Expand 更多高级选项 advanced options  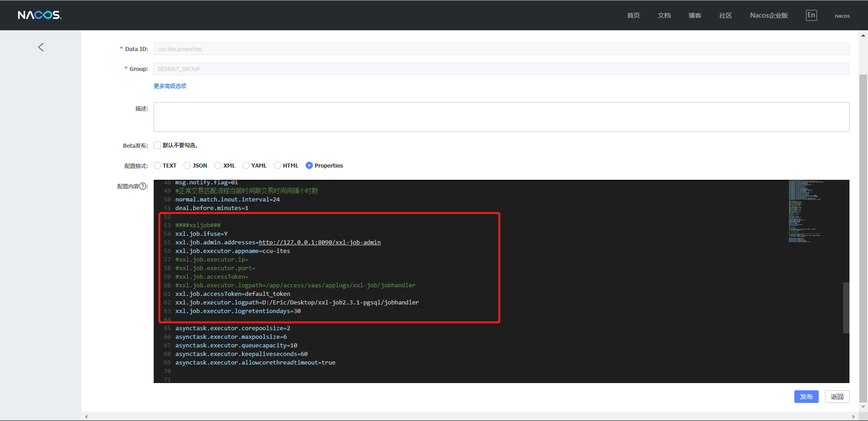pos(170,86)
